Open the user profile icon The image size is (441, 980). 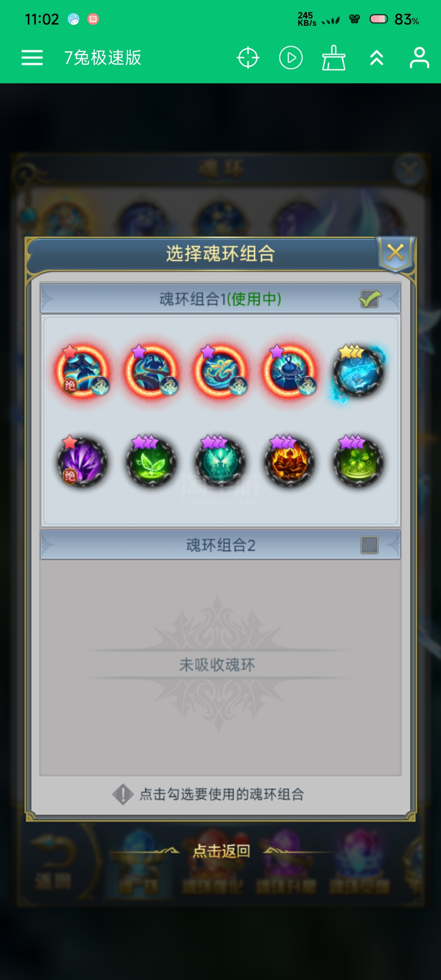419,58
